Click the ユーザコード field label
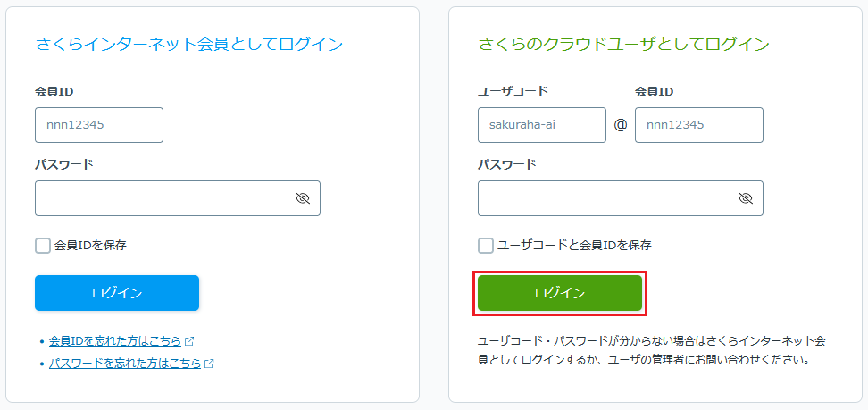Screen dimensions: 868x410 (x=513, y=91)
